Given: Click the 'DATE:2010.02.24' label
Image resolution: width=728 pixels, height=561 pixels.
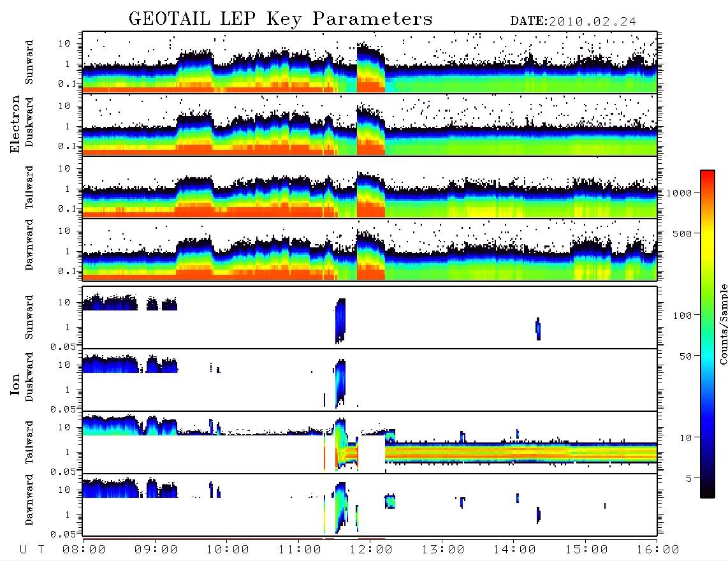Looking at the screenshot, I should [573, 22].
